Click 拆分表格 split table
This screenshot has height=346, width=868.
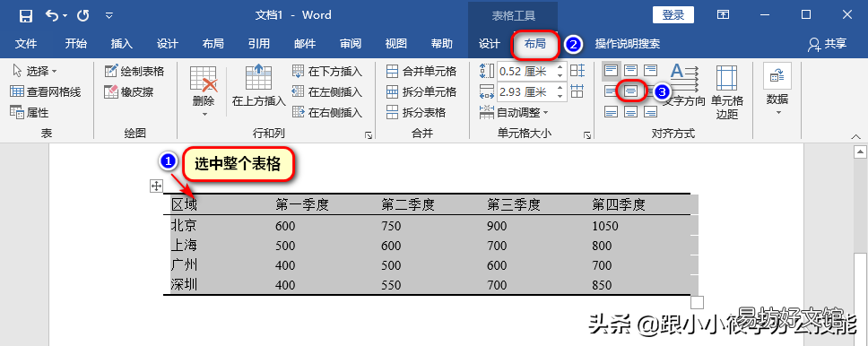pyautogui.click(x=416, y=112)
